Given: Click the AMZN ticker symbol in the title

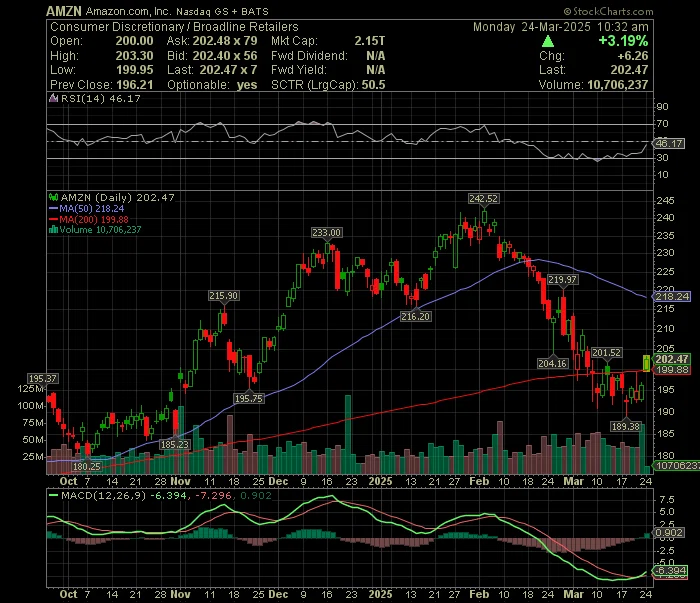Looking at the screenshot, I should pyautogui.click(x=64, y=11).
